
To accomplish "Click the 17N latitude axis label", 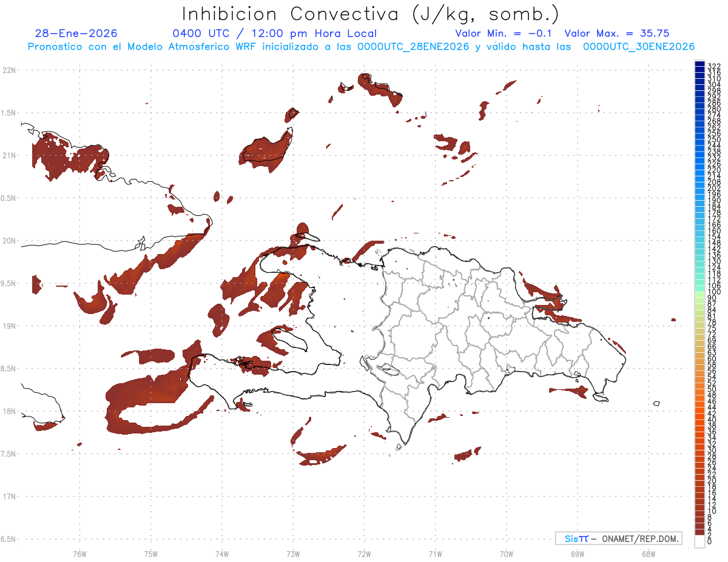I will [x=9, y=497].
